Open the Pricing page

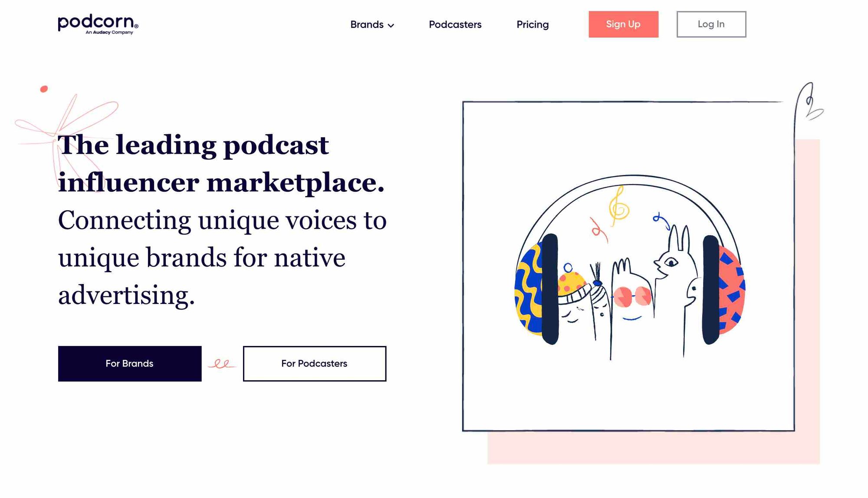click(x=533, y=24)
